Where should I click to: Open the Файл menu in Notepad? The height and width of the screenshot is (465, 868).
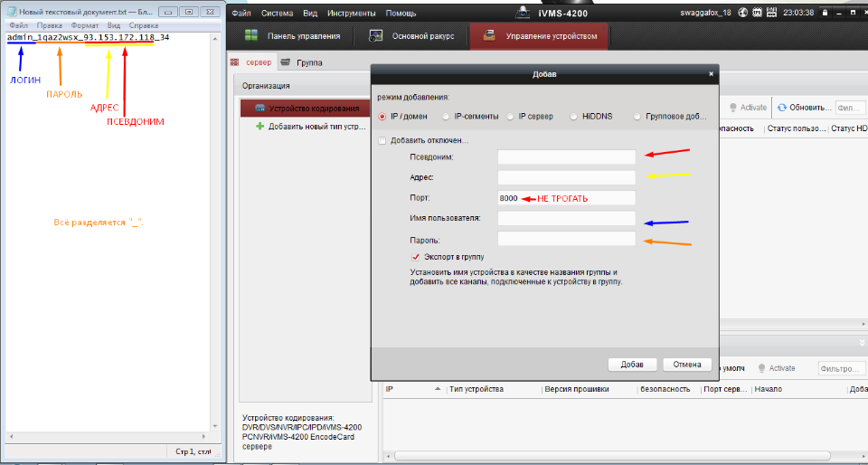pyautogui.click(x=19, y=25)
